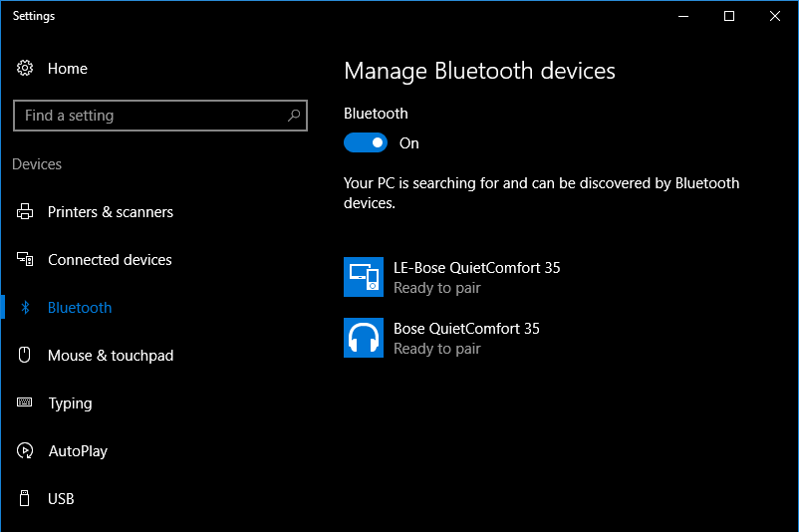The width and height of the screenshot is (799, 532).
Task: Click the LE-Bose QuietComfort 35 device icon
Action: click(x=364, y=277)
